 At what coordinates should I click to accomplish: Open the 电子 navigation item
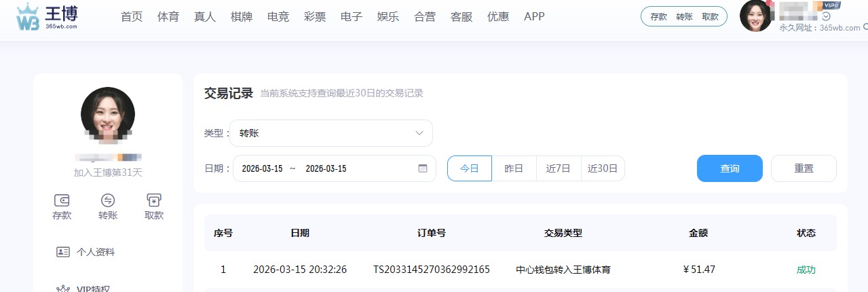click(352, 17)
